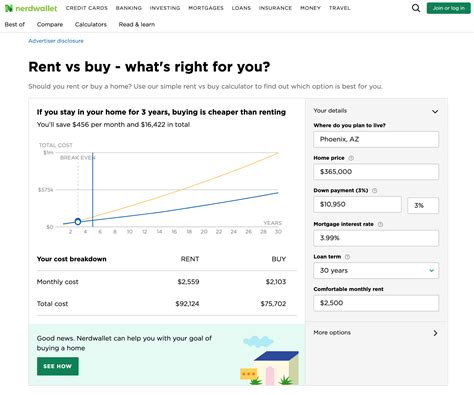Click the Mortgage interest rate info icon

click(x=380, y=224)
